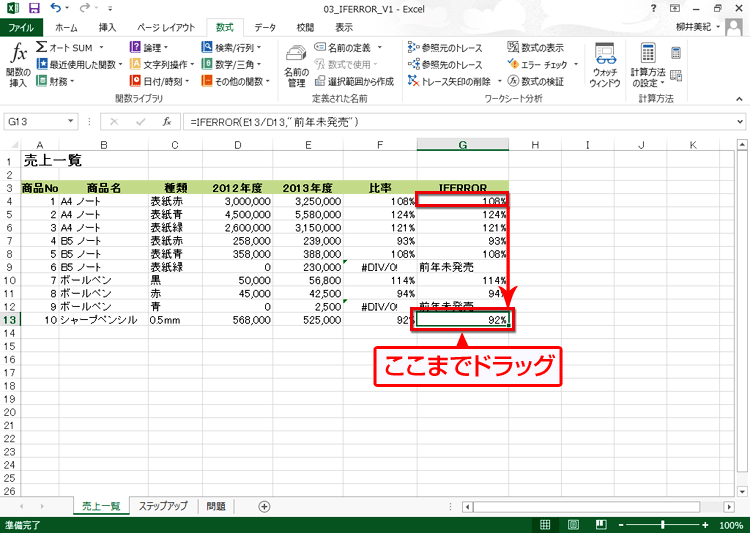Add a new sheet with the plus button
750x533 pixels.
(x=264, y=506)
